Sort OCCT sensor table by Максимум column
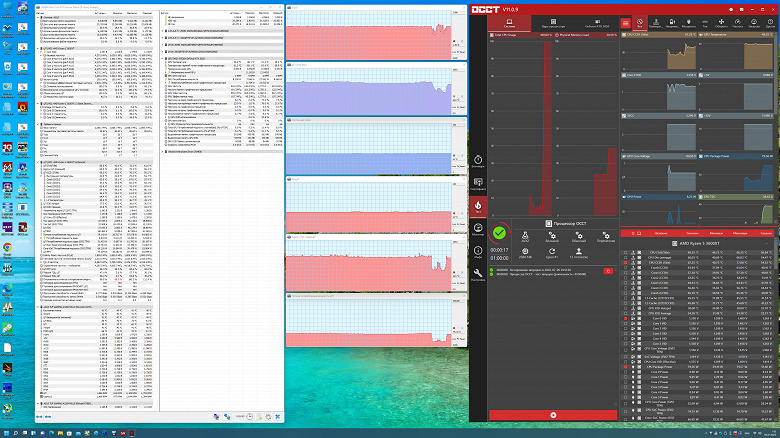The image size is (780, 438). 740,233
